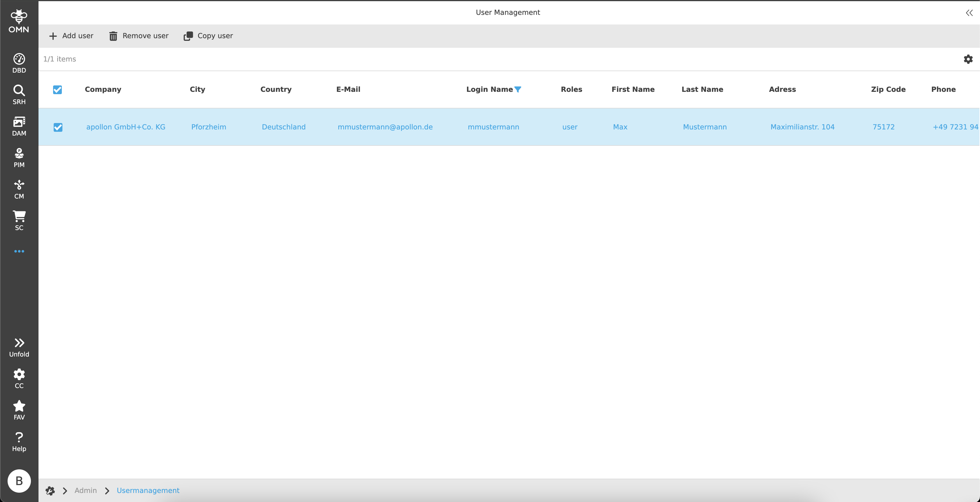Click Admin in the breadcrumb
This screenshot has width=980, height=502.
[x=85, y=491]
